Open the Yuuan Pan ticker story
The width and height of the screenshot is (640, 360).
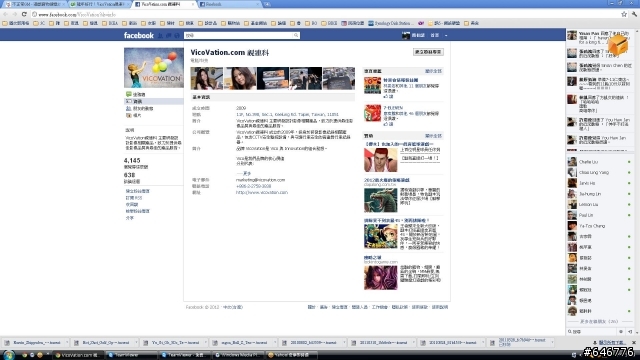(600, 37)
